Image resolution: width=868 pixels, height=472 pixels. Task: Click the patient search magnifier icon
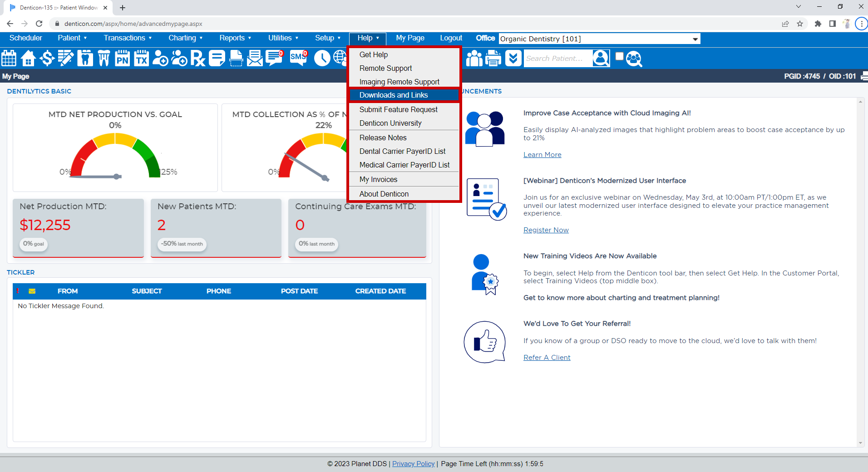point(601,58)
